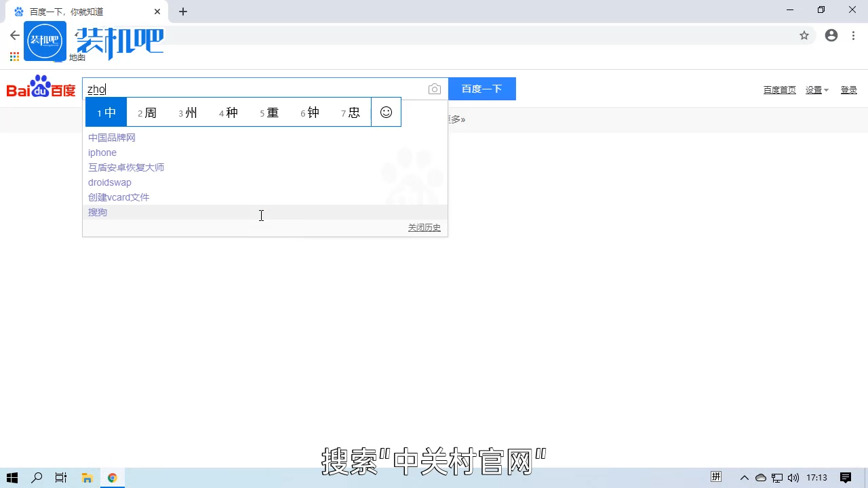This screenshot has width=868, height=488.
Task: Expand the 设置 dropdown menu
Action: pos(816,90)
